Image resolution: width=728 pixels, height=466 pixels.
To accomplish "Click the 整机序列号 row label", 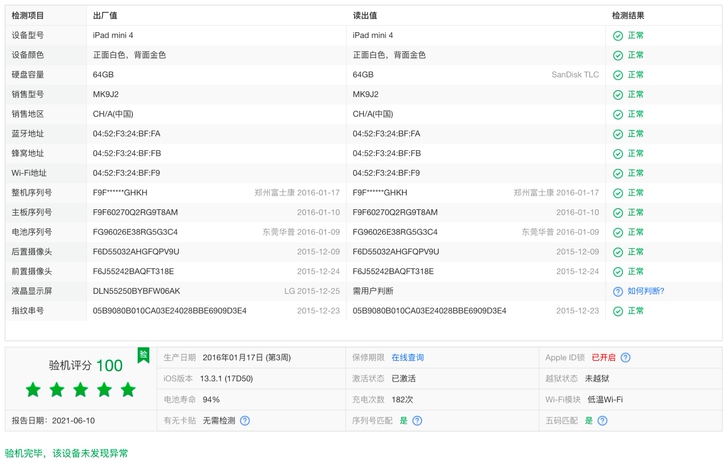I will (32, 193).
